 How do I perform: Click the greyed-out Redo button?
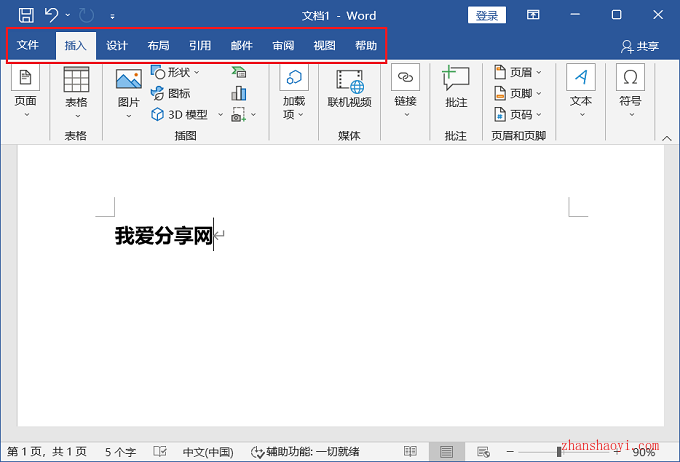pyautogui.click(x=86, y=16)
